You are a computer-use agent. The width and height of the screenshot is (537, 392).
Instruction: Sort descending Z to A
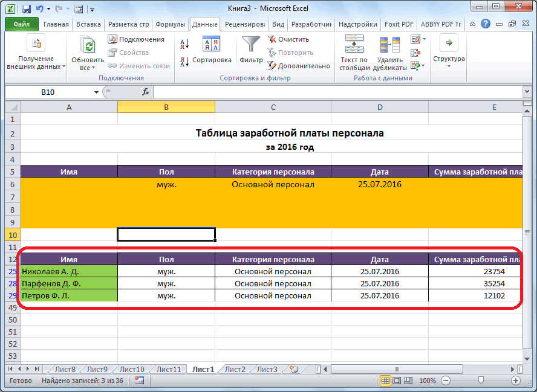pos(184,61)
